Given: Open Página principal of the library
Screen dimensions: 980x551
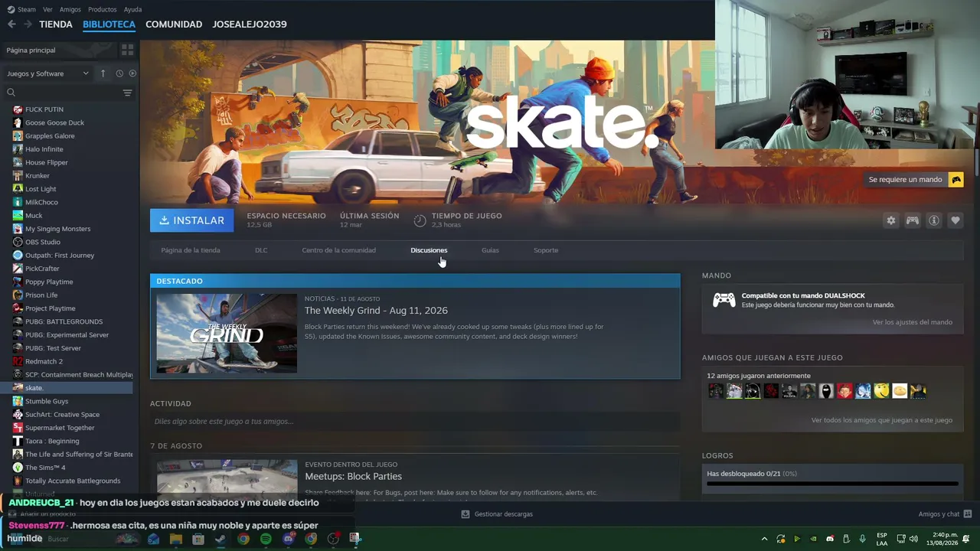Looking at the screenshot, I should (x=60, y=50).
